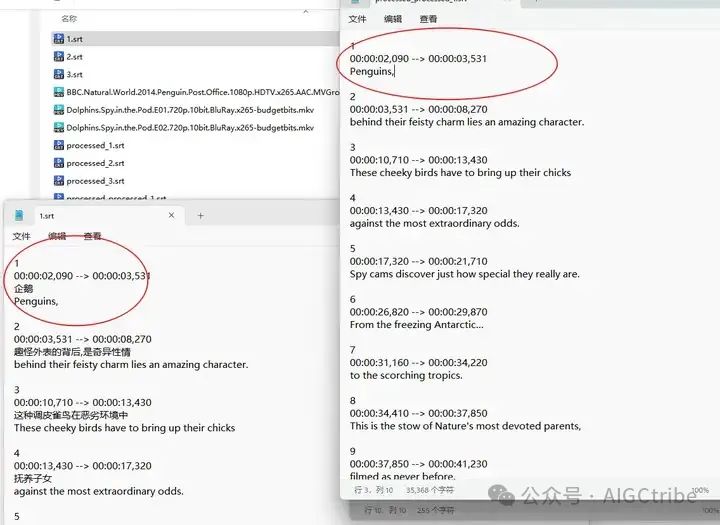Click 趣怪外表的背后,是奇异性情 line
Viewport: 720px width, 525px height.
(x=72, y=352)
